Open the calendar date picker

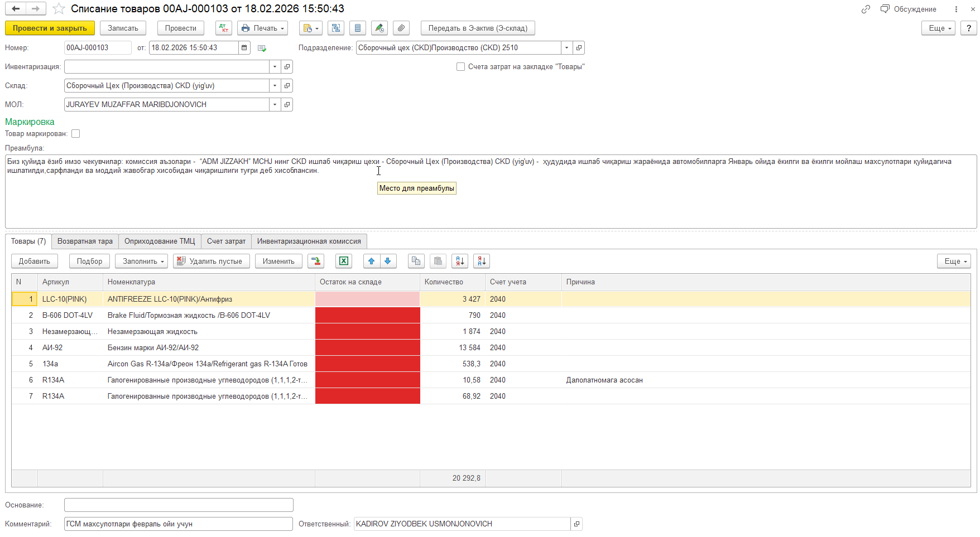[x=244, y=48]
